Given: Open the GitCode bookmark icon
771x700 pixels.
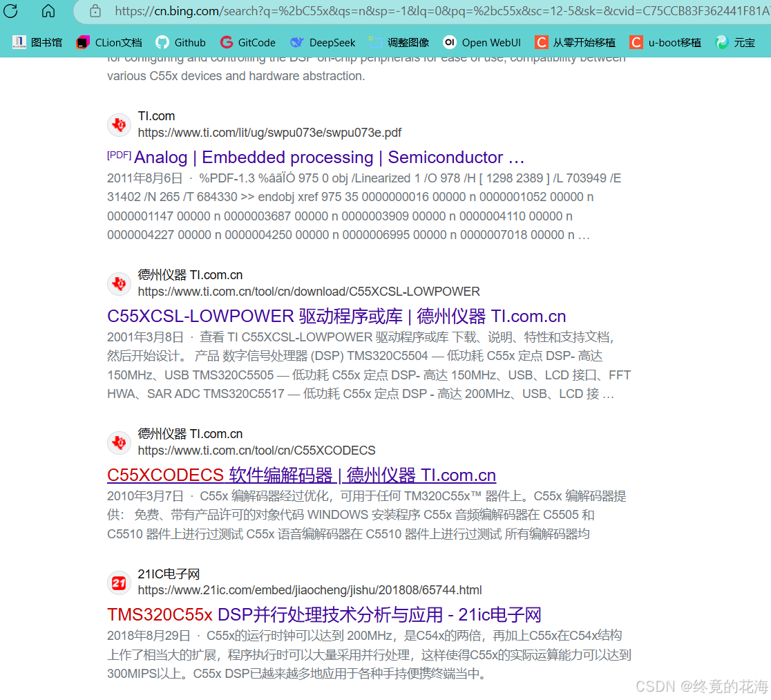Looking at the screenshot, I should pos(226,42).
